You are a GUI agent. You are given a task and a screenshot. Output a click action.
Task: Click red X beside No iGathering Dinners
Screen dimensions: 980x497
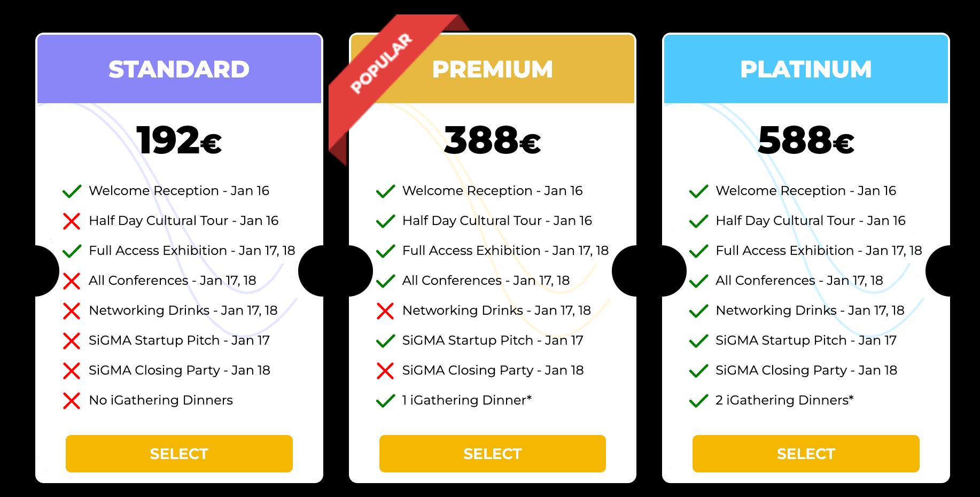pos(72,401)
